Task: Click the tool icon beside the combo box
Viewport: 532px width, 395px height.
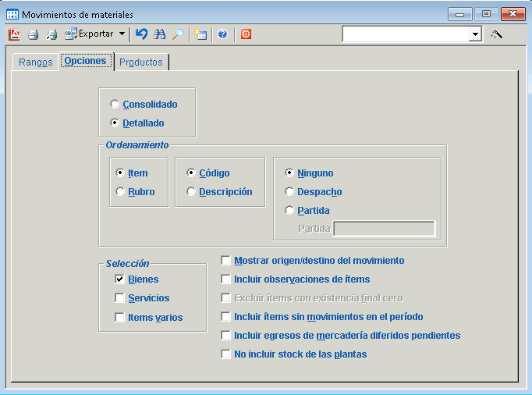Action: click(x=496, y=34)
